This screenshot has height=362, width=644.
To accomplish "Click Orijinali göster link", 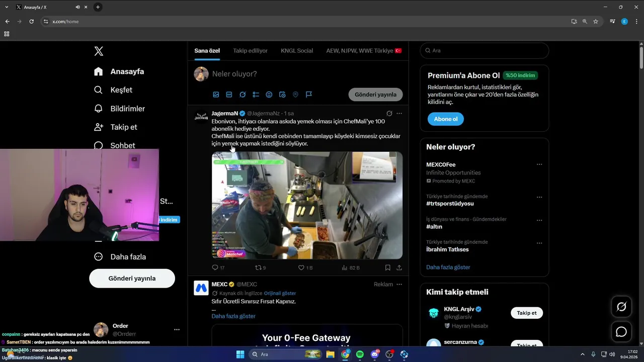I will [x=280, y=293].
